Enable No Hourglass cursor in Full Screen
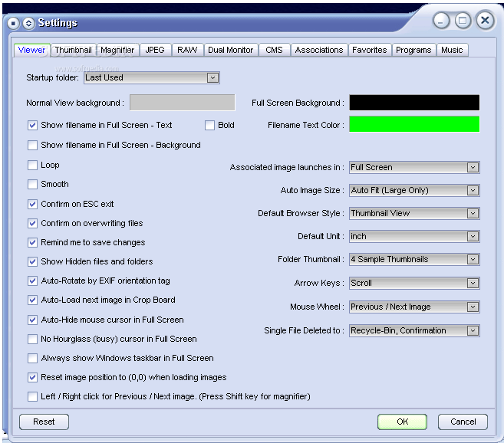Screen dimensions: 504x443 pos(32,340)
